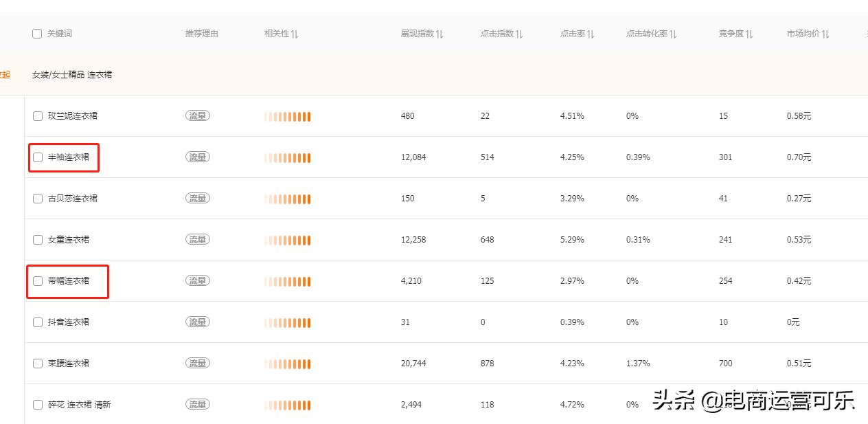Screen dimensions: 868x424
Task: Tick the 带帽连衣裙 keyword checkbox
Action: tap(38, 281)
